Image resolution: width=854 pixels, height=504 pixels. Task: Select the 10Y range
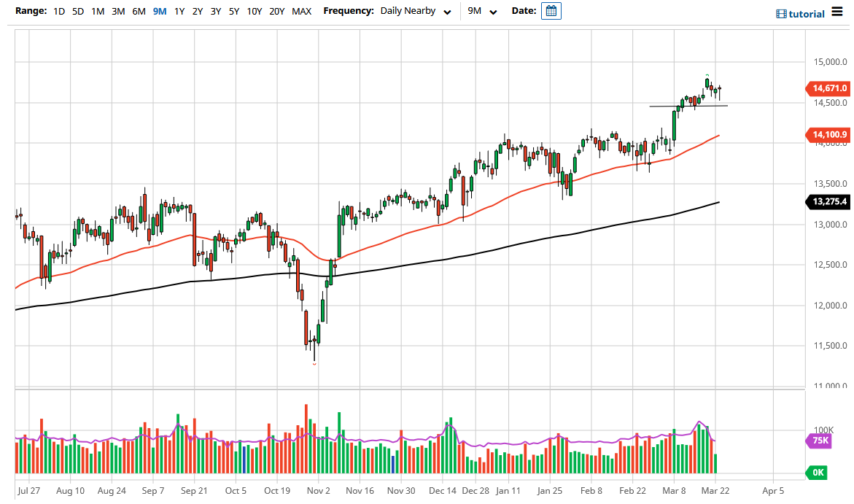(252, 11)
